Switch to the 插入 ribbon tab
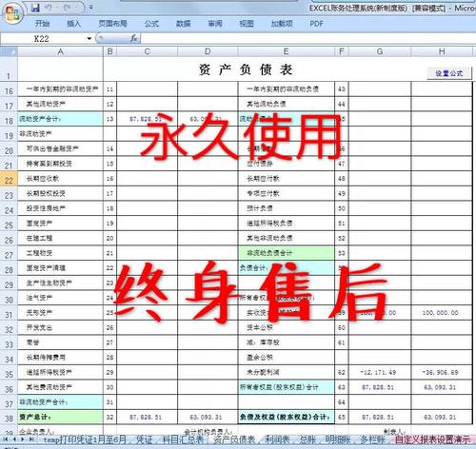Viewport: 476px width, 449px height. pos(73,24)
